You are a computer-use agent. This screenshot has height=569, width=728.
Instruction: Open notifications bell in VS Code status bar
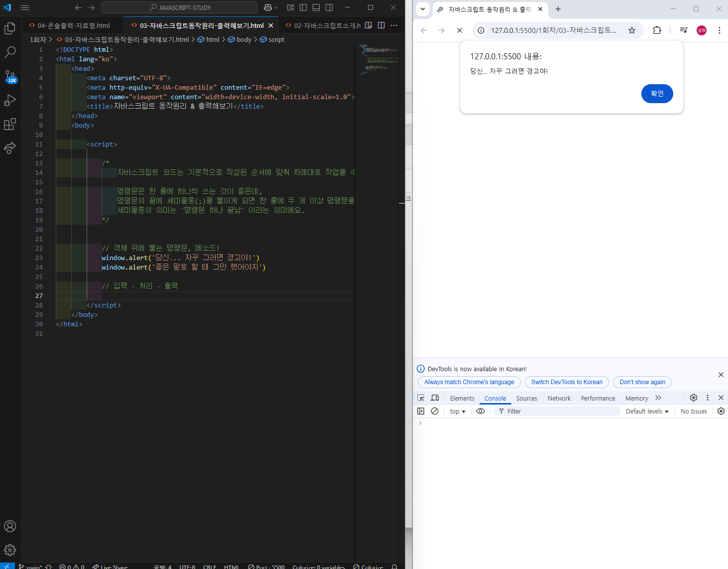click(394, 567)
